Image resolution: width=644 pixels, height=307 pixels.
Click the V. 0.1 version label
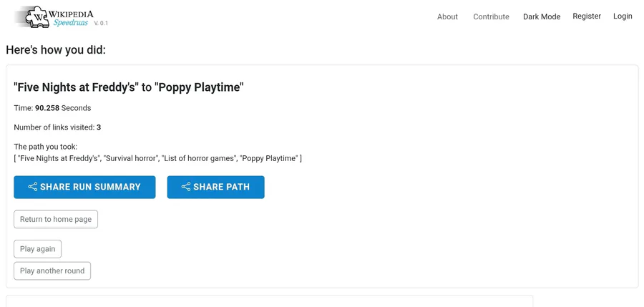tap(101, 23)
